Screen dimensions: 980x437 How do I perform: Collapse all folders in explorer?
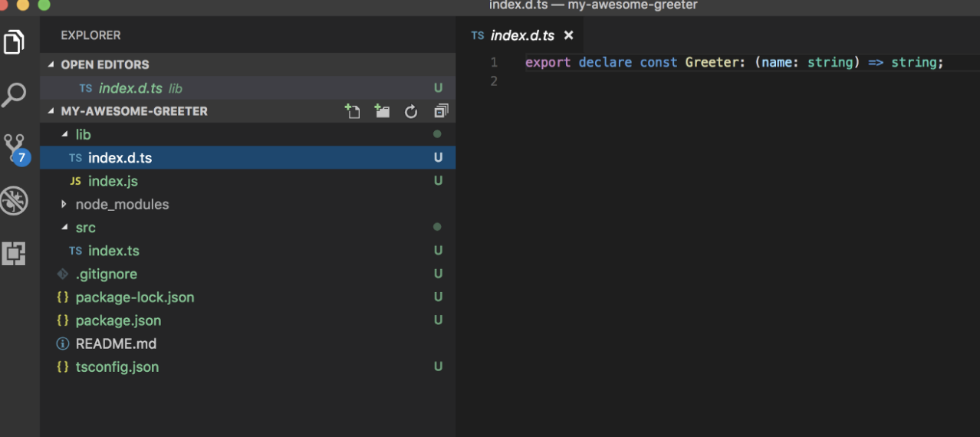point(441,111)
